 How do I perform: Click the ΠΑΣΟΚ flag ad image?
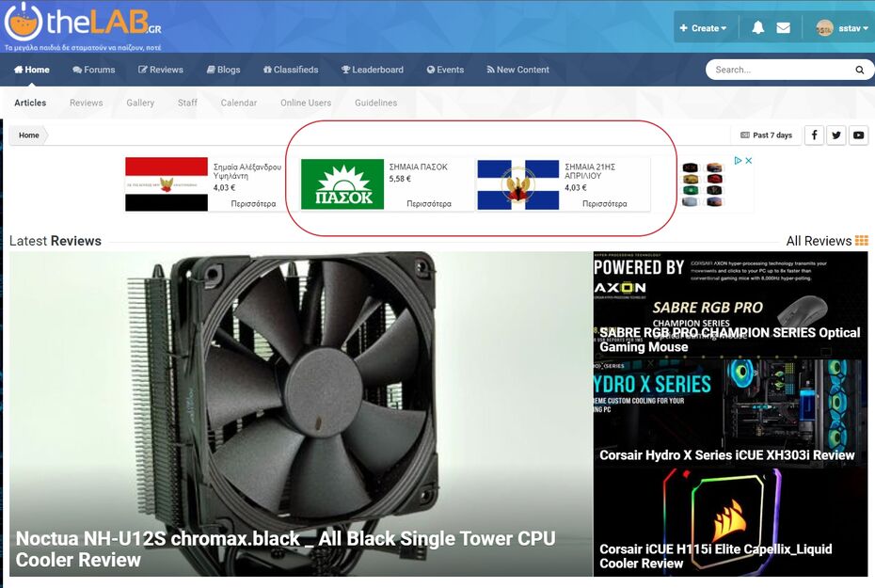click(342, 184)
